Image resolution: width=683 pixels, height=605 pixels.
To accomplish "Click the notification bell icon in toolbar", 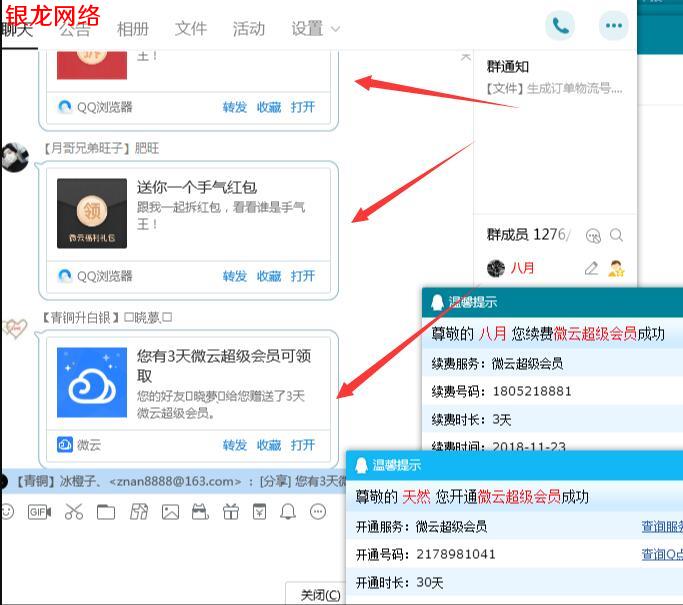I will [288, 512].
